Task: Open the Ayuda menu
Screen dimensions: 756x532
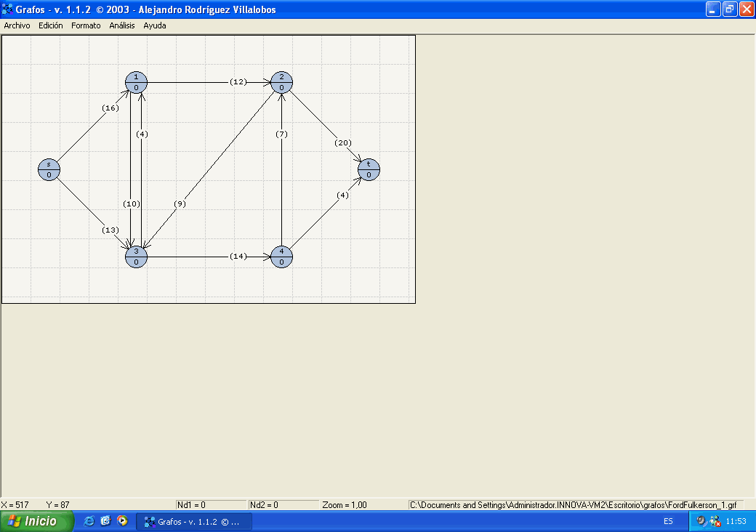Action: pos(154,25)
